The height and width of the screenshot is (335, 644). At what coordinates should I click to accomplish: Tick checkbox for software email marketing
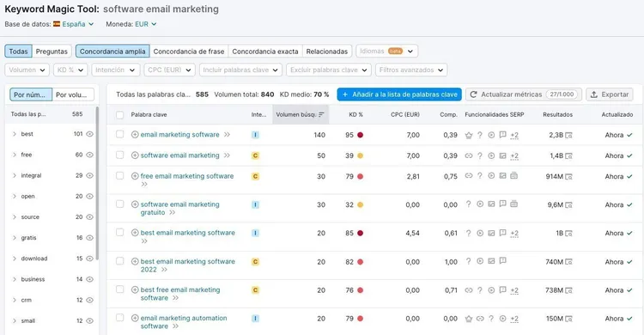coord(119,155)
